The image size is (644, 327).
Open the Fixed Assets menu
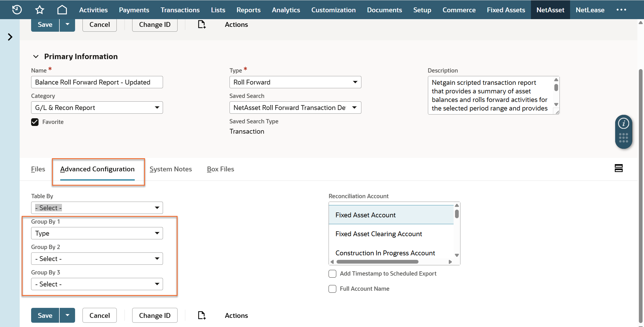coord(506,10)
